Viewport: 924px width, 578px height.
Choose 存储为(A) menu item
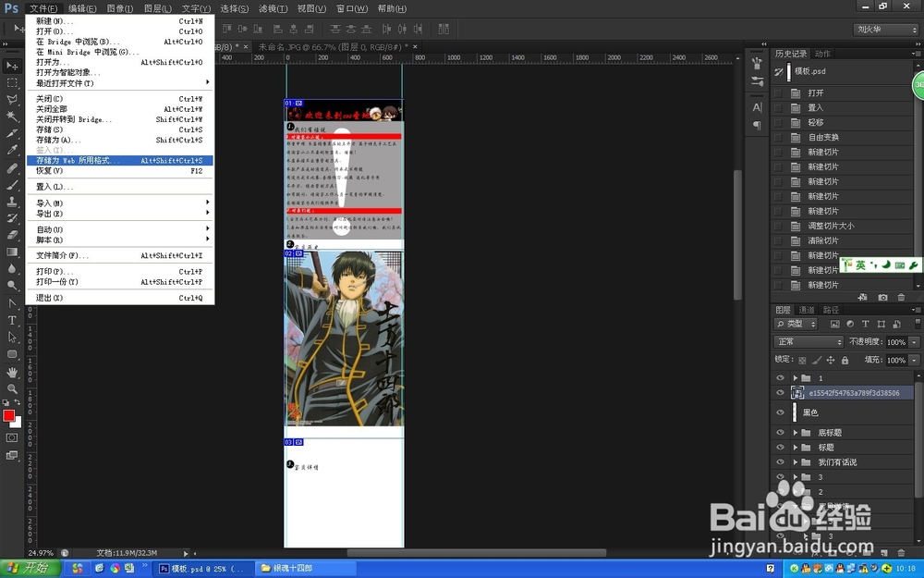click(119, 140)
